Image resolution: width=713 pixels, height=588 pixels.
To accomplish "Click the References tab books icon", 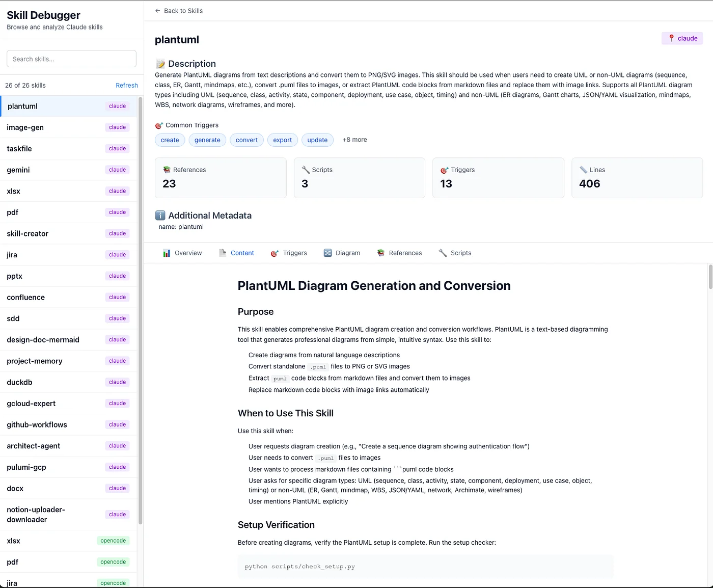I will pos(381,253).
